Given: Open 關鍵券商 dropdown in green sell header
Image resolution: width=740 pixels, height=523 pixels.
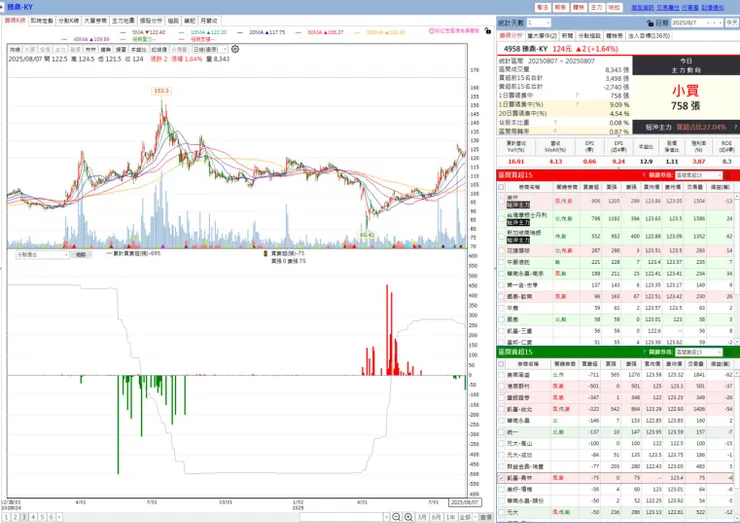Looking at the screenshot, I should 698,352.
